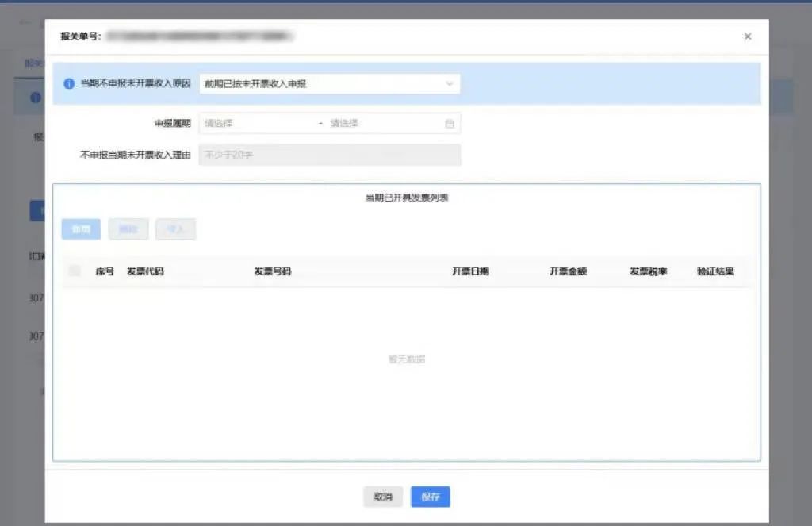Viewport: 812px width, 526px height.
Task: Click the 删除 delete button above the table
Action: click(x=128, y=228)
